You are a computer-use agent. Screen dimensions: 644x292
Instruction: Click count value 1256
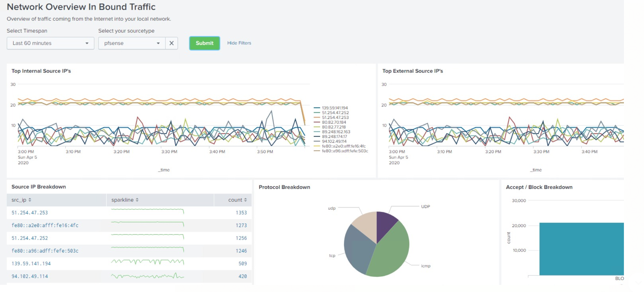pos(241,238)
